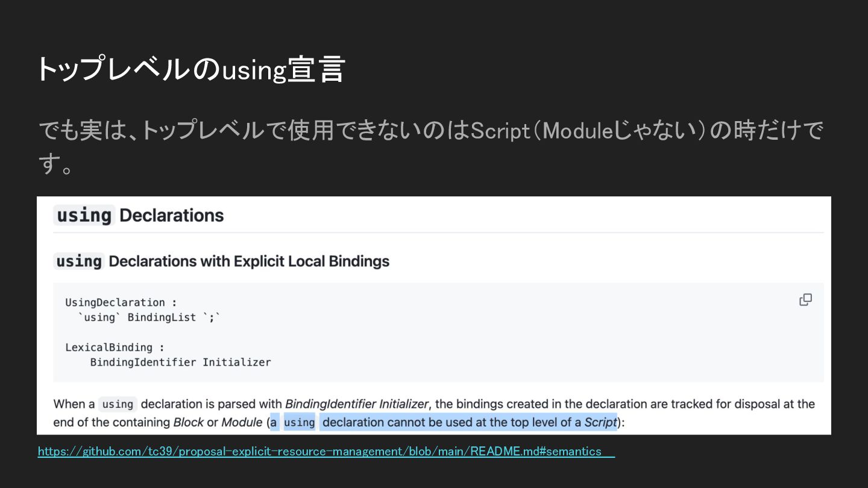Click the highlighted inline "using" code tag
The image size is (868, 488).
(299, 422)
